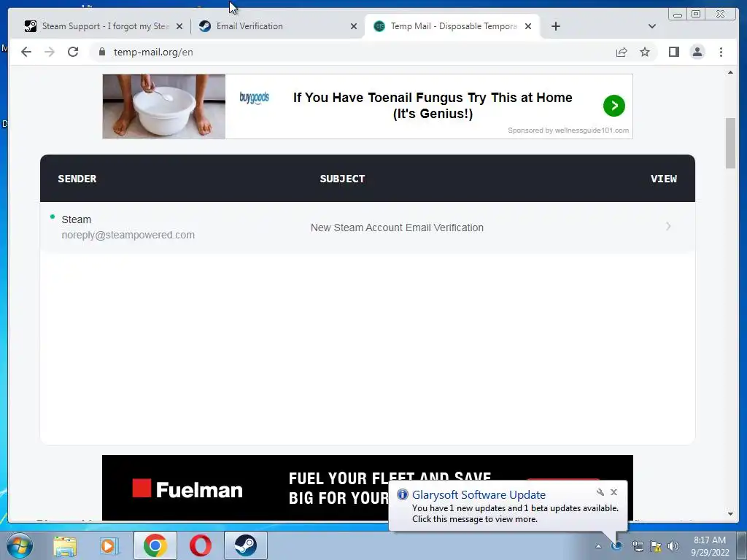Bookmark this page with the star icon
Image resolution: width=747 pixels, height=560 pixels.
point(645,52)
